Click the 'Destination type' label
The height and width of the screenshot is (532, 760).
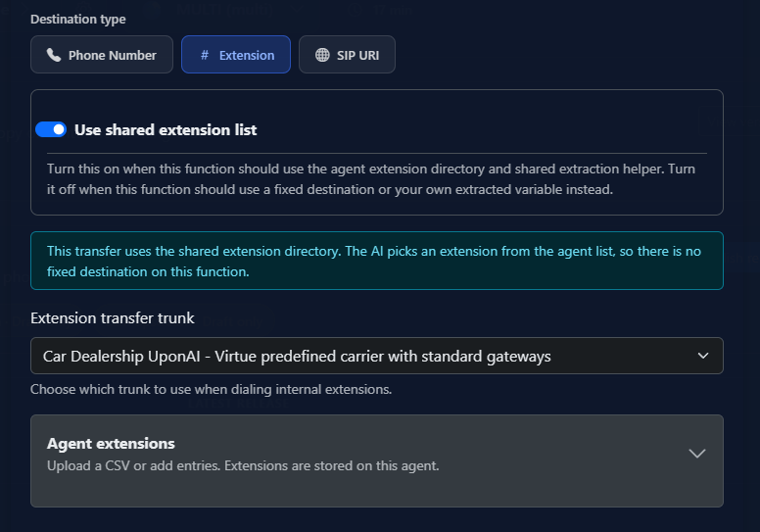pyautogui.click(x=78, y=20)
